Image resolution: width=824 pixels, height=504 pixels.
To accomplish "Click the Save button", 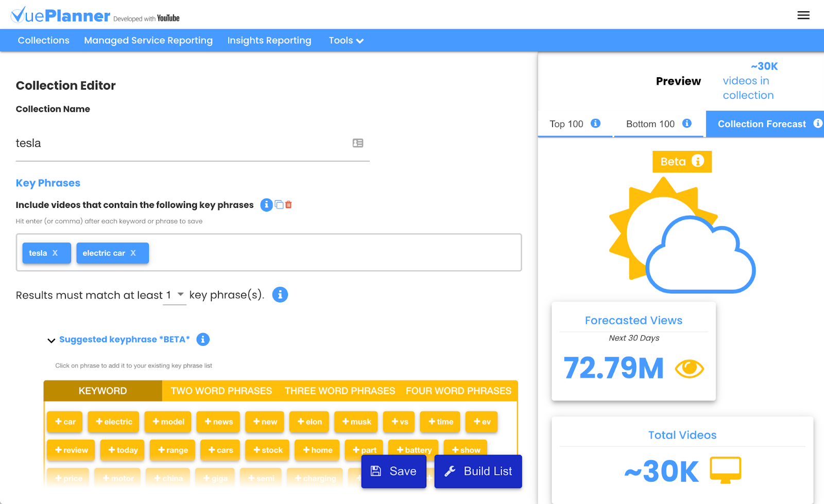I will tap(394, 471).
